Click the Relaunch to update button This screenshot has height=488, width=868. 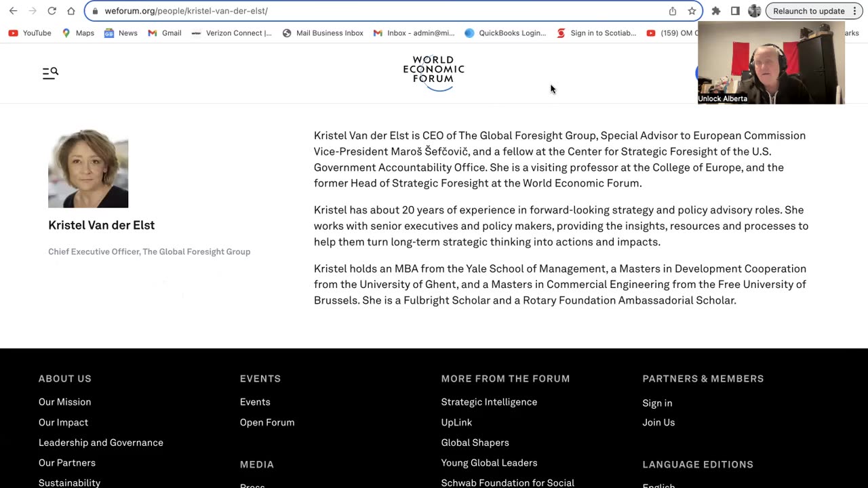click(808, 11)
